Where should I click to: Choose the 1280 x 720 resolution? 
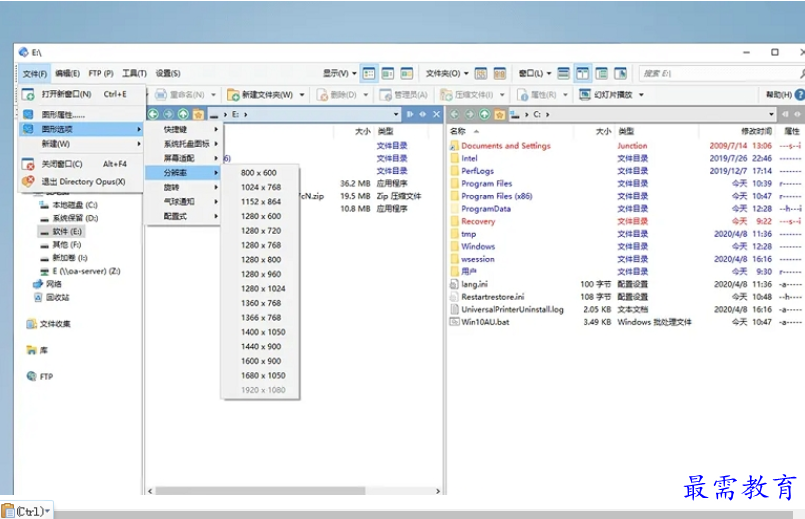pos(261,230)
